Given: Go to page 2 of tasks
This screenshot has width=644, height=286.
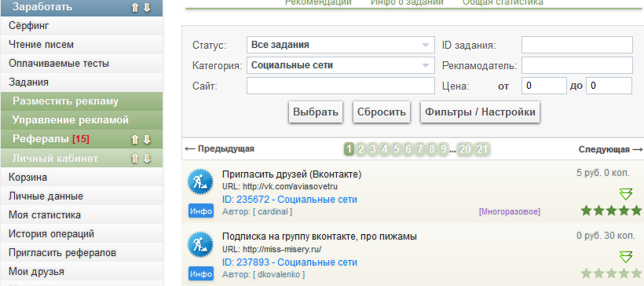Looking at the screenshot, I should click(x=360, y=149).
